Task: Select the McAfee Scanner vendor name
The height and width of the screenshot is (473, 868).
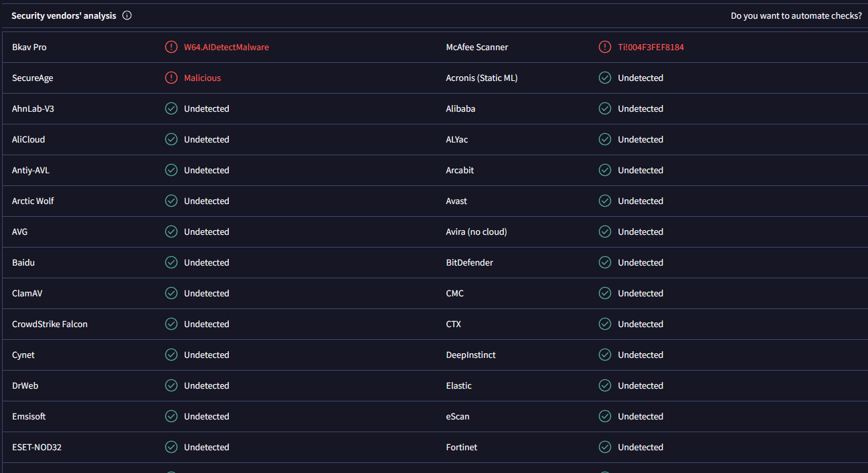Action: [x=477, y=47]
